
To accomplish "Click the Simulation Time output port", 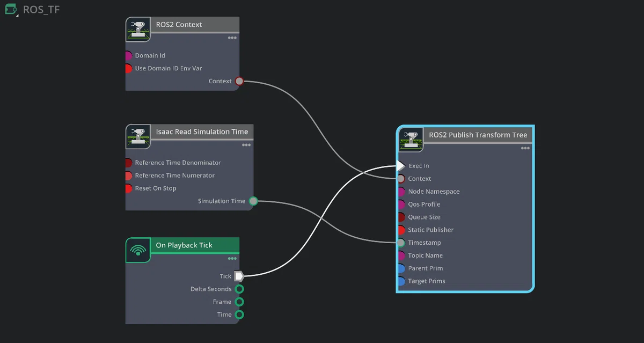I will point(253,201).
